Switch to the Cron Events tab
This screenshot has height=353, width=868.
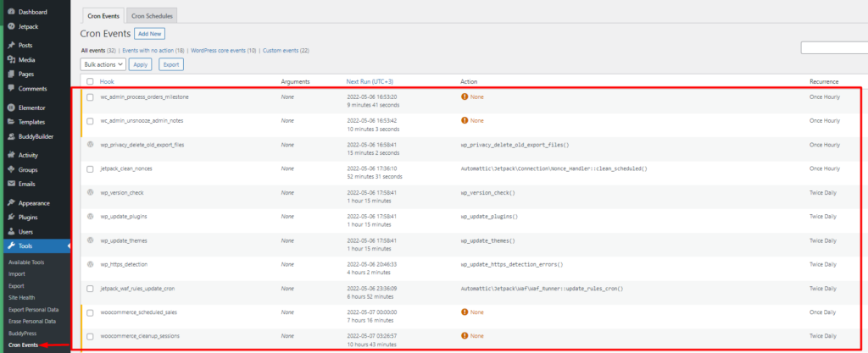point(103,16)
